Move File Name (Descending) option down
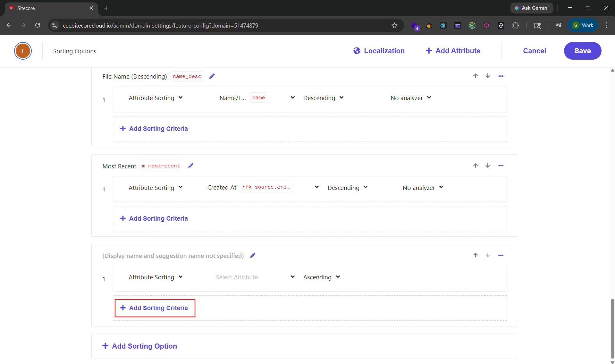Screen dimensions: 615x364 488,76
